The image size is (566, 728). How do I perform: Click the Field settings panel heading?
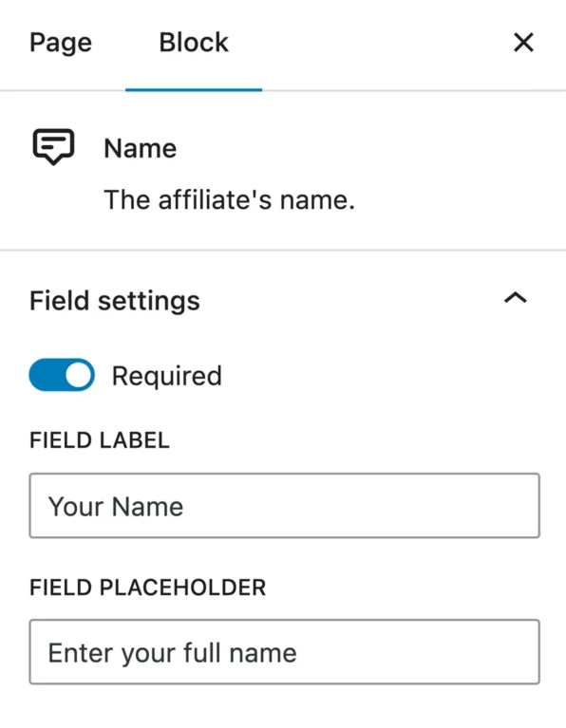(x=115, y=301)
